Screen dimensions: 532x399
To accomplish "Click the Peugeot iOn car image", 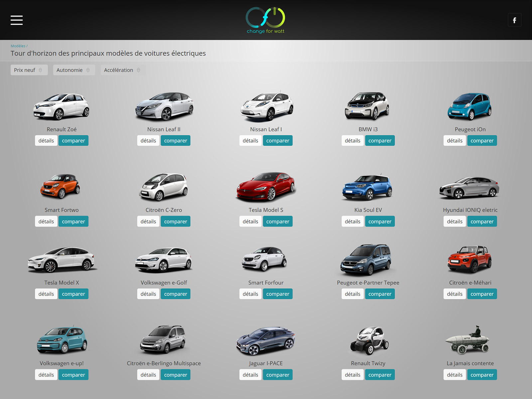I will click(x=469, y=106).
